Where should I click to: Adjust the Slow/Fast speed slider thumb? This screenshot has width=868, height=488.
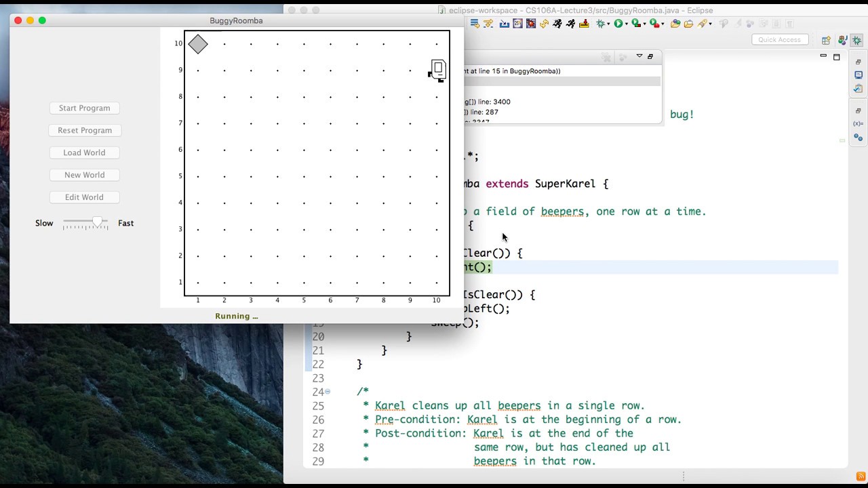click(99, 222)
